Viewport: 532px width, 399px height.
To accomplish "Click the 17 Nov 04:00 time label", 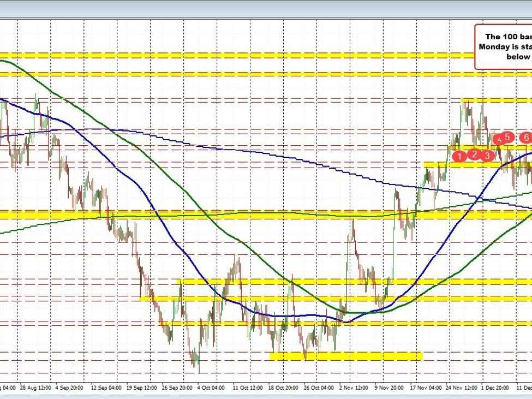I will tap(426, 388).
